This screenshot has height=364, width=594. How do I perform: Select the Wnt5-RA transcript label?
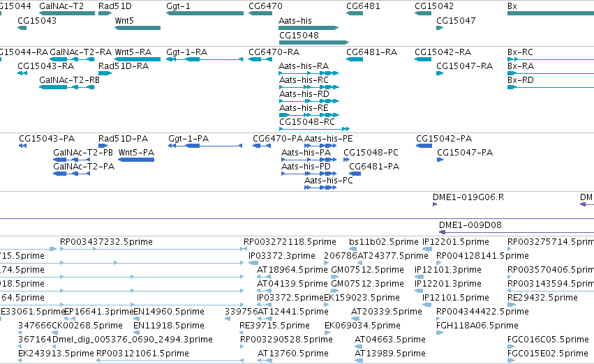[x=133, y=52]
